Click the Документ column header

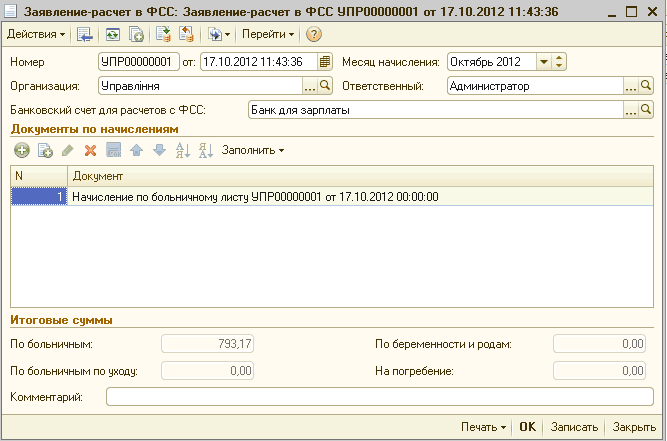point(360,176)
